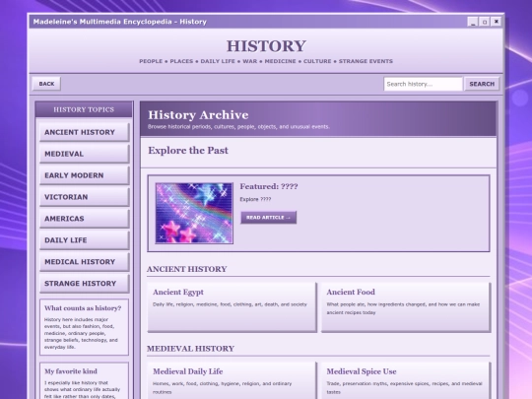Select the Victorian topic
Viewport: 532px width, 399px height.
coord(85,197)
